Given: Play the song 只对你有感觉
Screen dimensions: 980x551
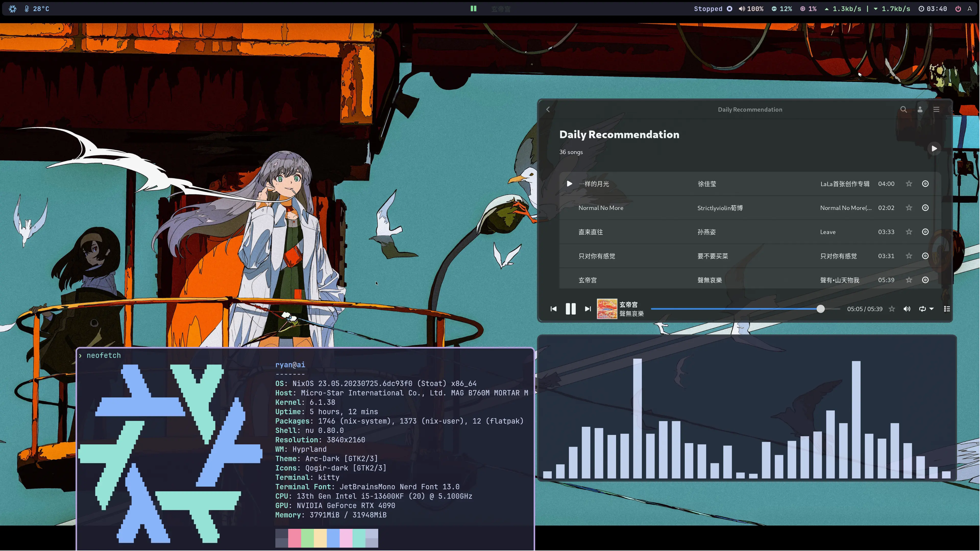Looking at the screenshot, I should tap(596, 256).
